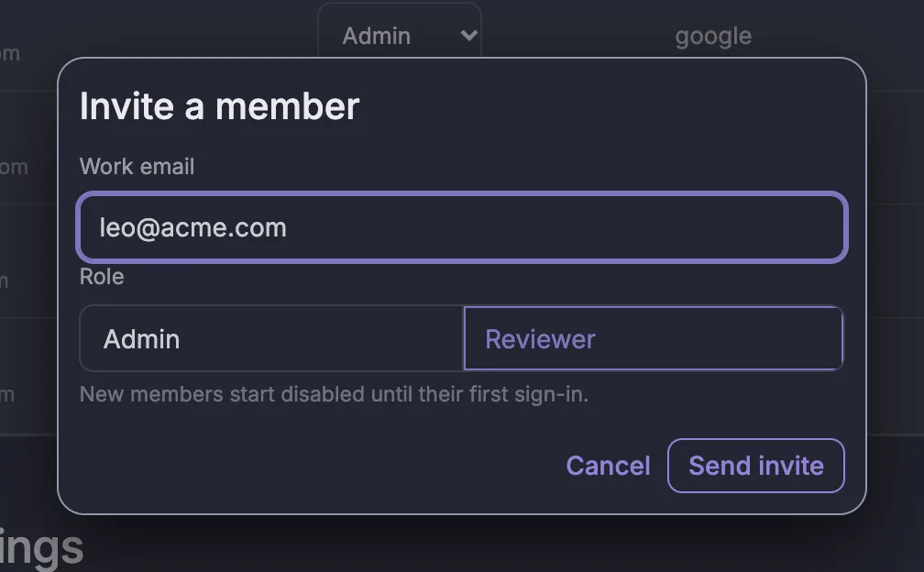Click the 'Invite a member' heading

point(219,106)
